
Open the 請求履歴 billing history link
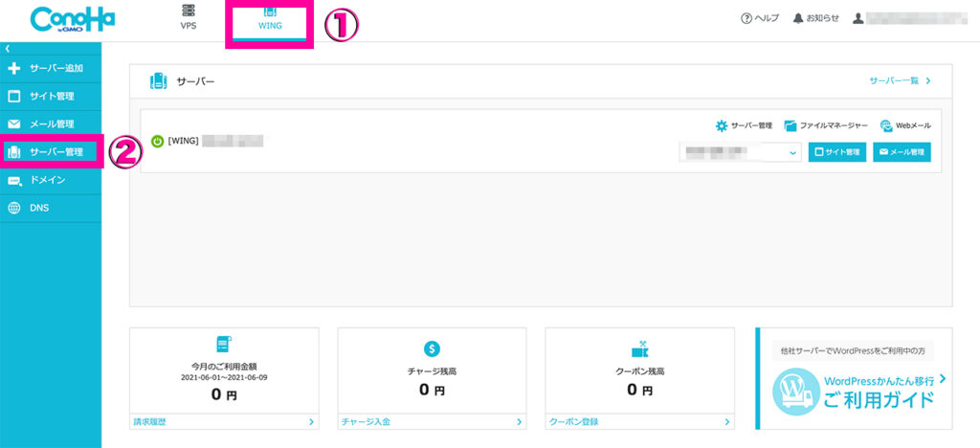(224, 422)
